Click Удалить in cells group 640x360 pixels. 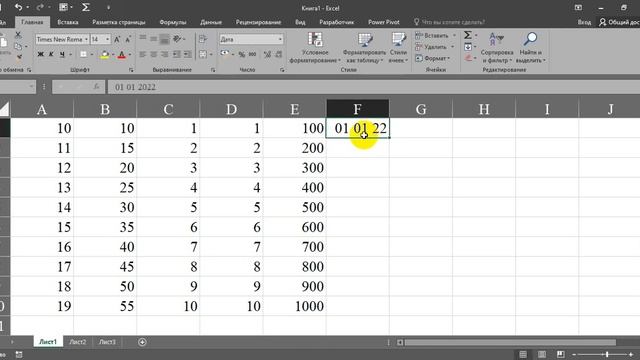click(x=435, y=47)
